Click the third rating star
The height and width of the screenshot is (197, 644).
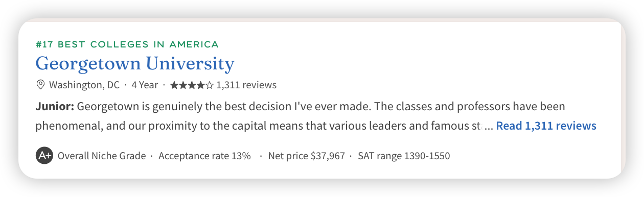point(192,85)
